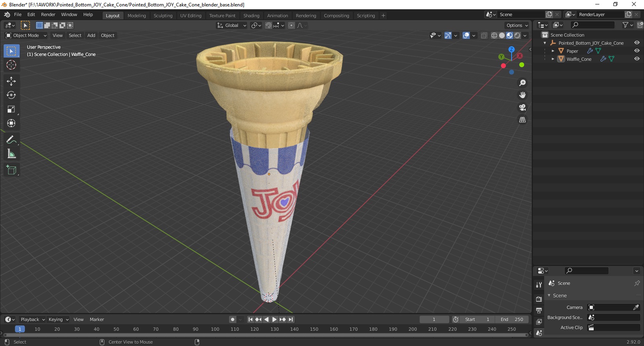Screen dimensions: 644x346
Task: Open the Options dropdown
Action: point(517,25)
